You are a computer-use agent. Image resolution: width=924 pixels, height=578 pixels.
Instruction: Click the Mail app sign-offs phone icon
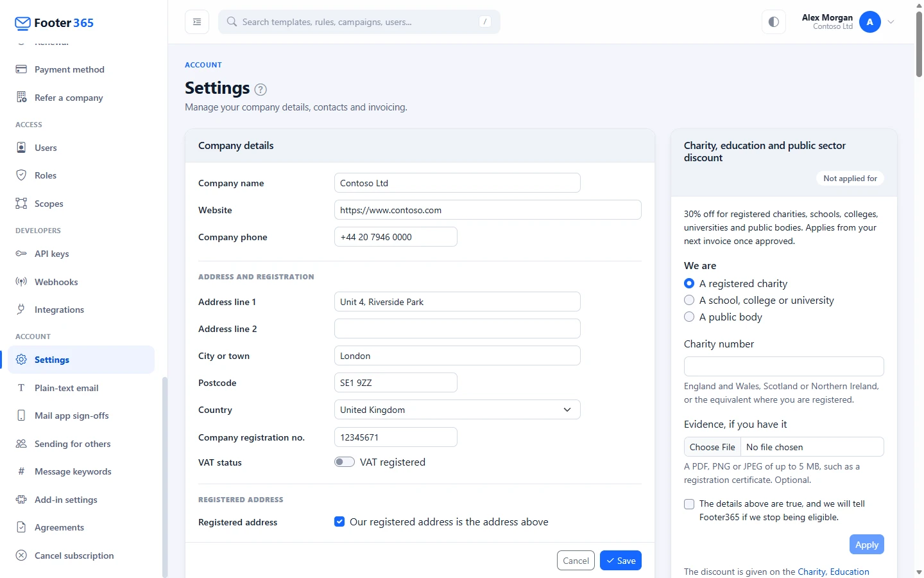coord(21,416)
